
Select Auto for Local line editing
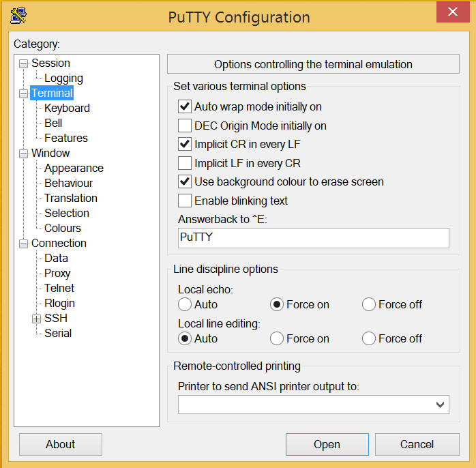(x=185, y=338)
